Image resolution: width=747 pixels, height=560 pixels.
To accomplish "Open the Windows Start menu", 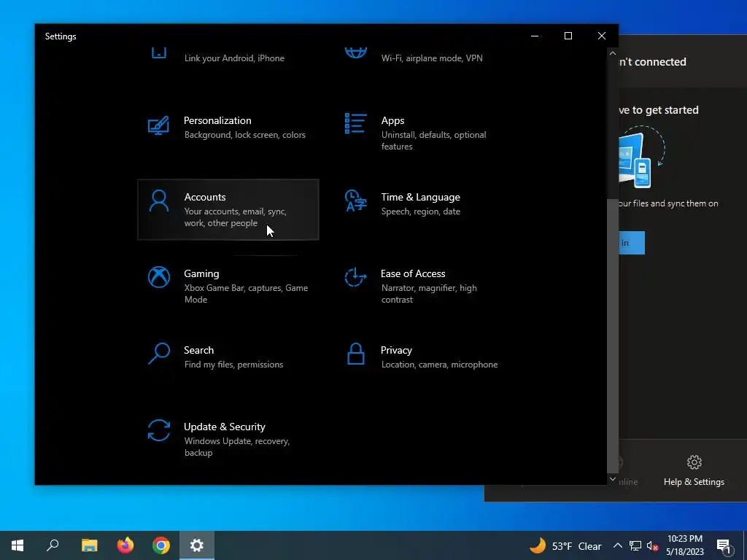I will 18,545.
